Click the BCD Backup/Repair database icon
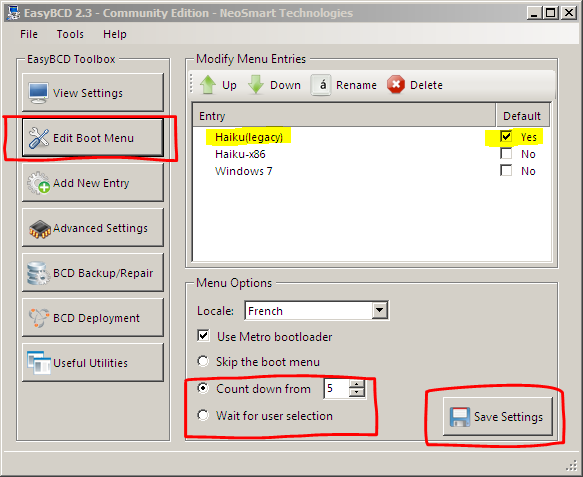This screenshot has width=583, height=477. pos(38,273)
